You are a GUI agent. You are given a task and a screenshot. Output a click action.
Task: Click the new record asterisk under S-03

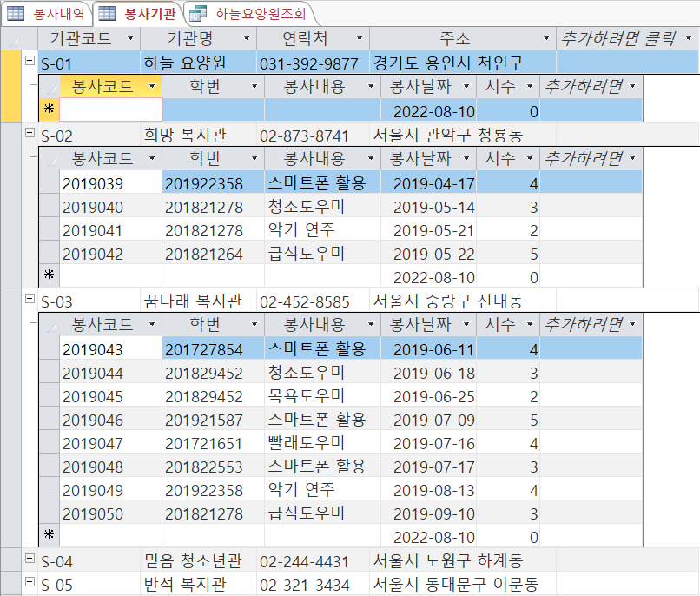coord(49,537)
